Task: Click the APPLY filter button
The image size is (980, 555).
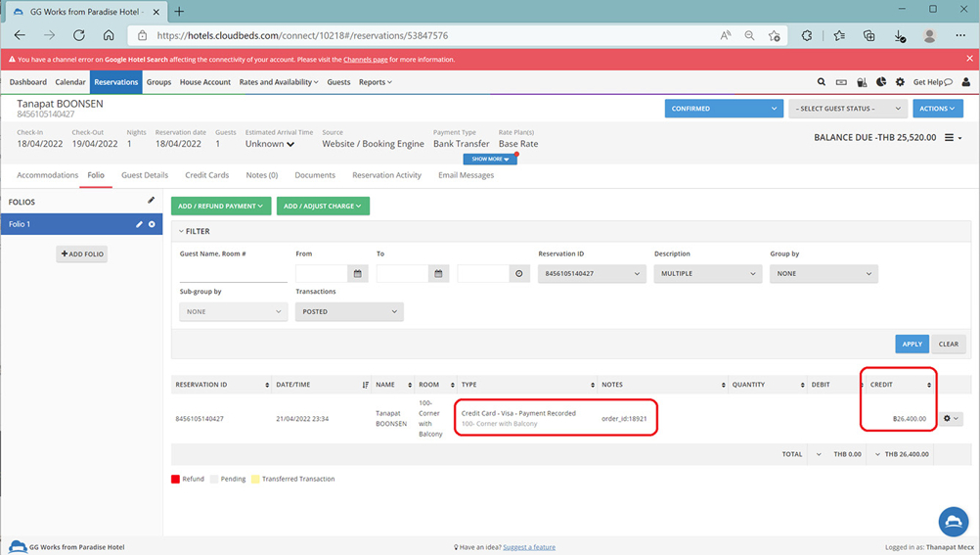Action: pos(912,344)
